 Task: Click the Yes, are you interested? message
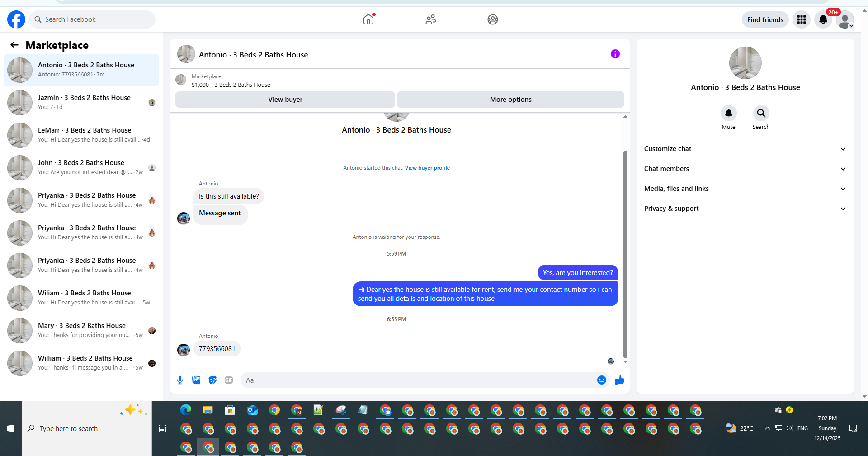578,273
